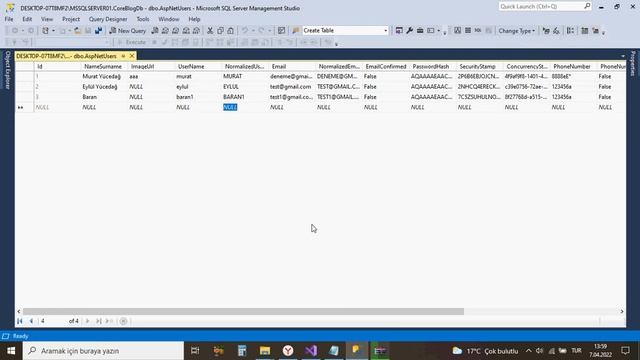640x360 pixels.
Task: Open the new item icon dropdown arrow
Action: pos(53,31)
